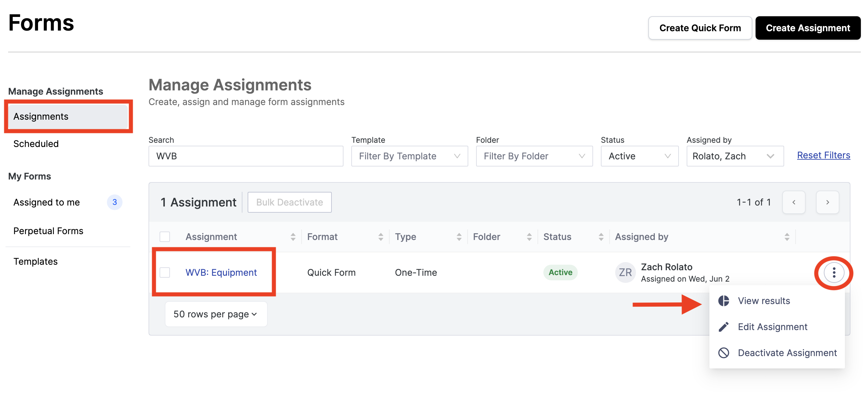Click the Create Quick Form button
The height and width of the screenshot is (399, 868).
(700, 28)
